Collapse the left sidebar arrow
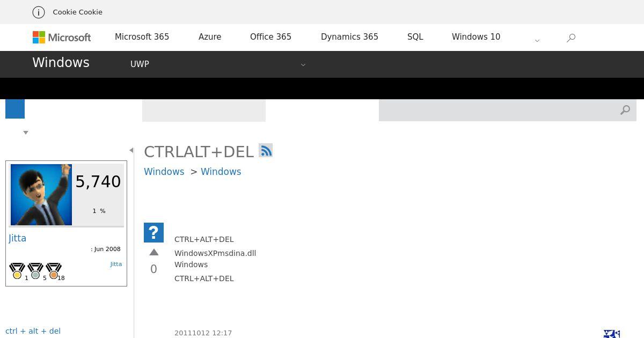 131,150
